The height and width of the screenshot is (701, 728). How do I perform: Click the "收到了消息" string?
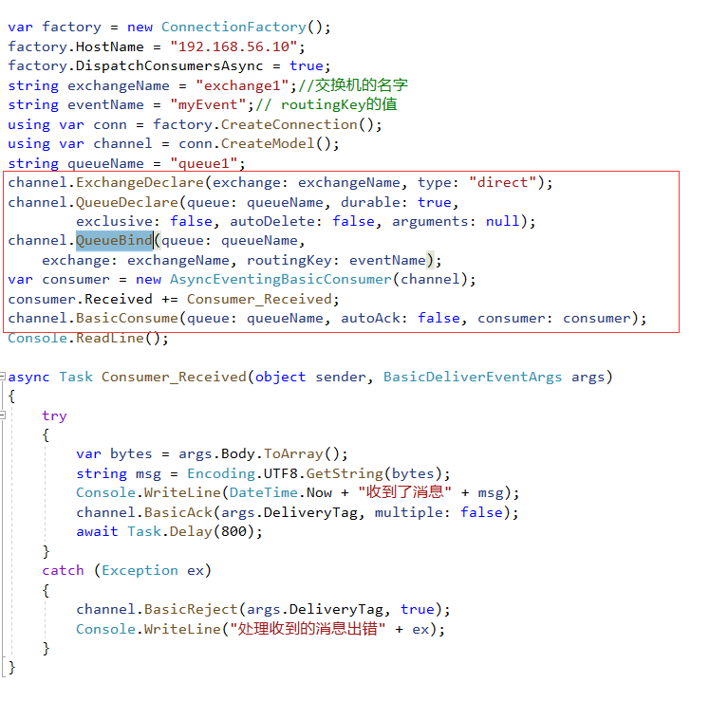pyautogui.click(x=404, y=492)
